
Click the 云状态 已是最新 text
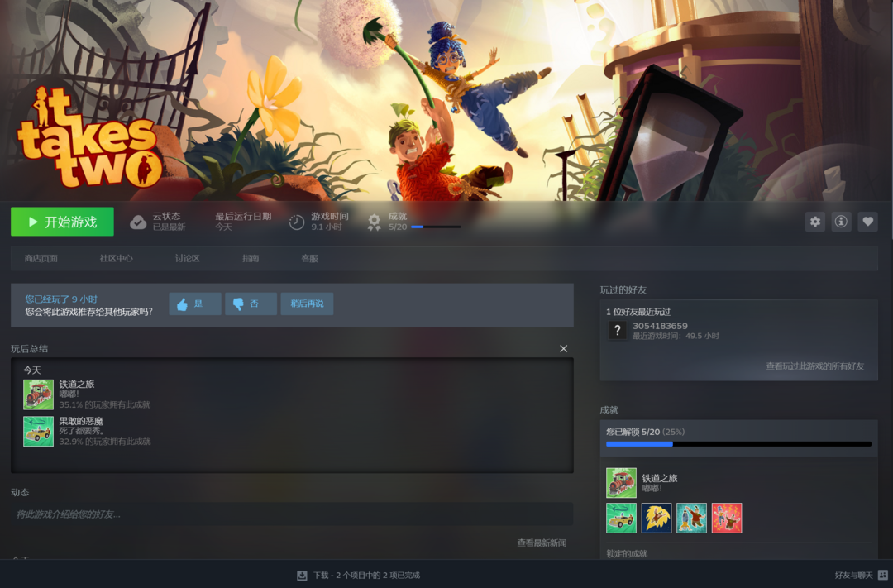tap(170, 222)
